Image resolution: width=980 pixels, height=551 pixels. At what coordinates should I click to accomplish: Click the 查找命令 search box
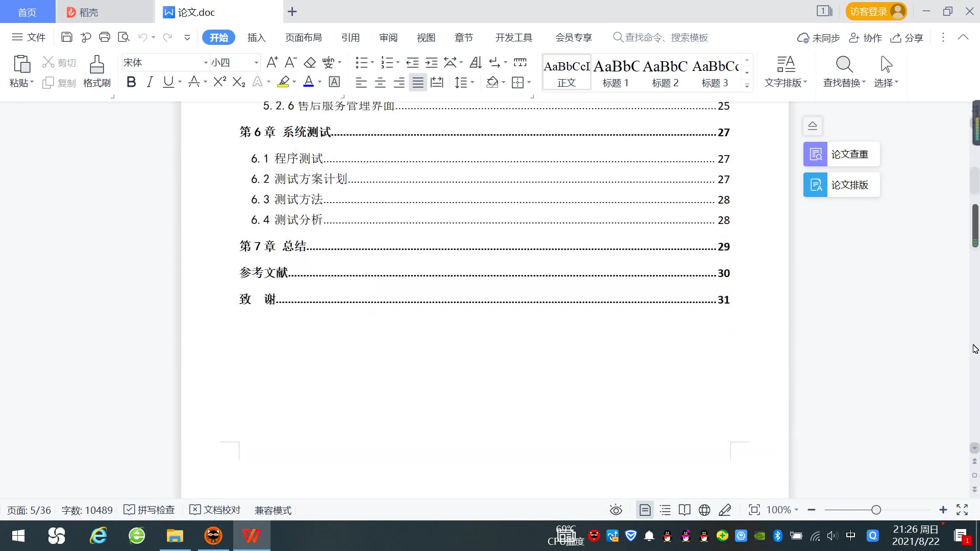tap(666, 38)
